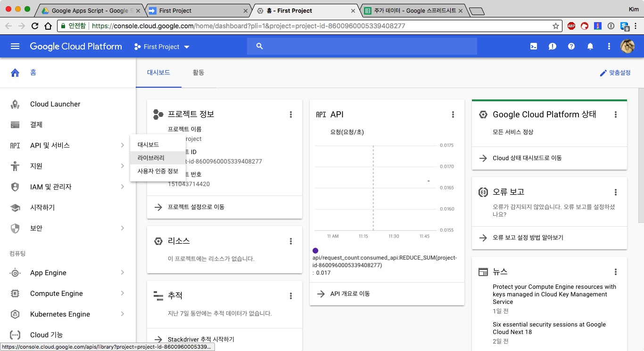Expand the Compute Engine submenu
Image resolution: width=644 pixels, height=351 pixels.
coord(122,294)
